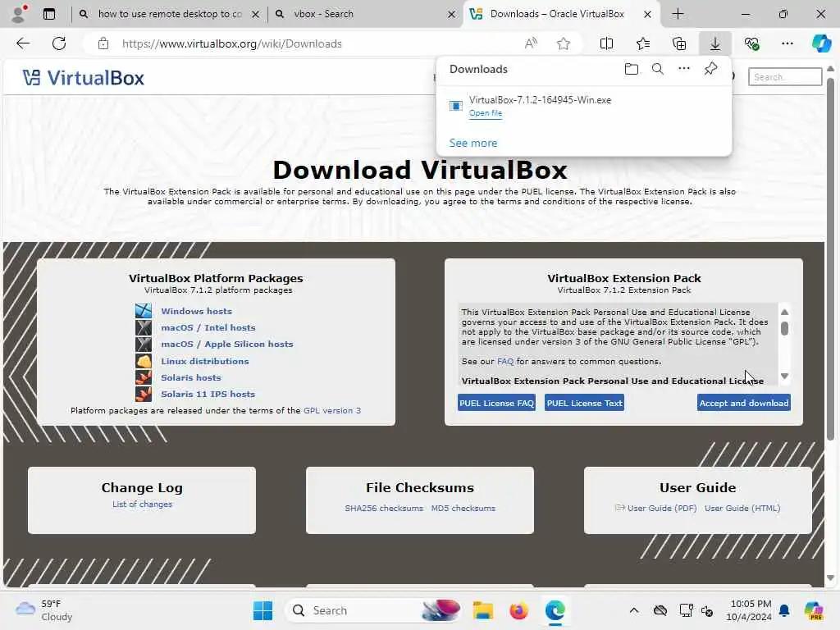Click the VirtualBox exe file icon

[456, 106]
